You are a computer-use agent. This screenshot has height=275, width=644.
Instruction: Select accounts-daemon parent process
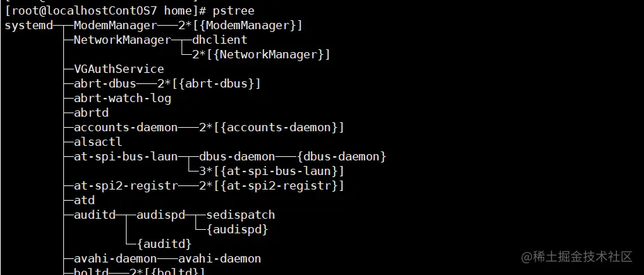click(126, 128)
